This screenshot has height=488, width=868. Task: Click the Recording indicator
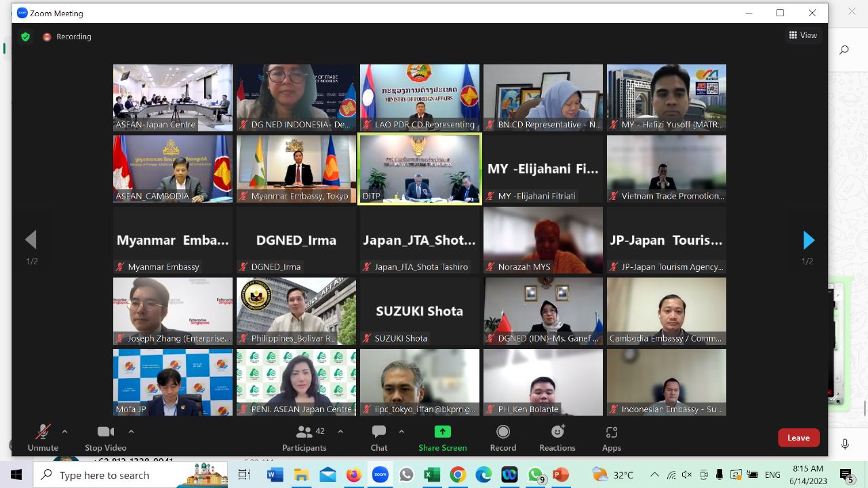(67, 37)
